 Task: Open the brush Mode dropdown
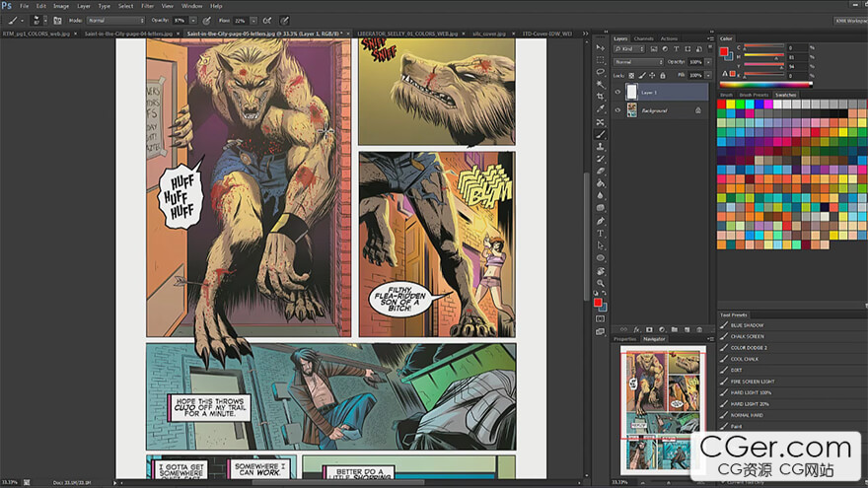pyautogui.click(x=115, y=21)
